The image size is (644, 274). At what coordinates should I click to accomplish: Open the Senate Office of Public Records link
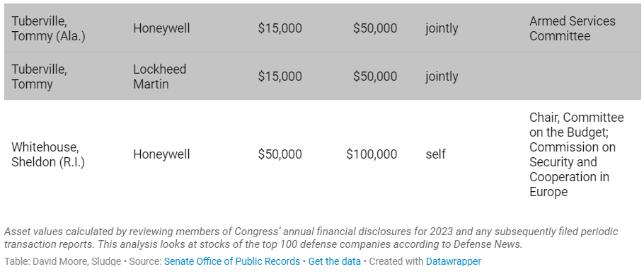click(x=231, y=261)
